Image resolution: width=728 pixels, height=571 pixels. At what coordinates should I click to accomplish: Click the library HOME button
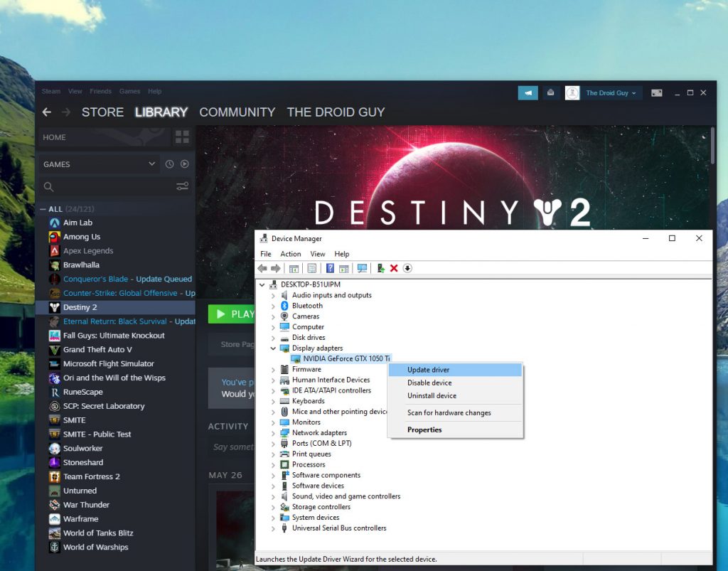click(104, 137)
